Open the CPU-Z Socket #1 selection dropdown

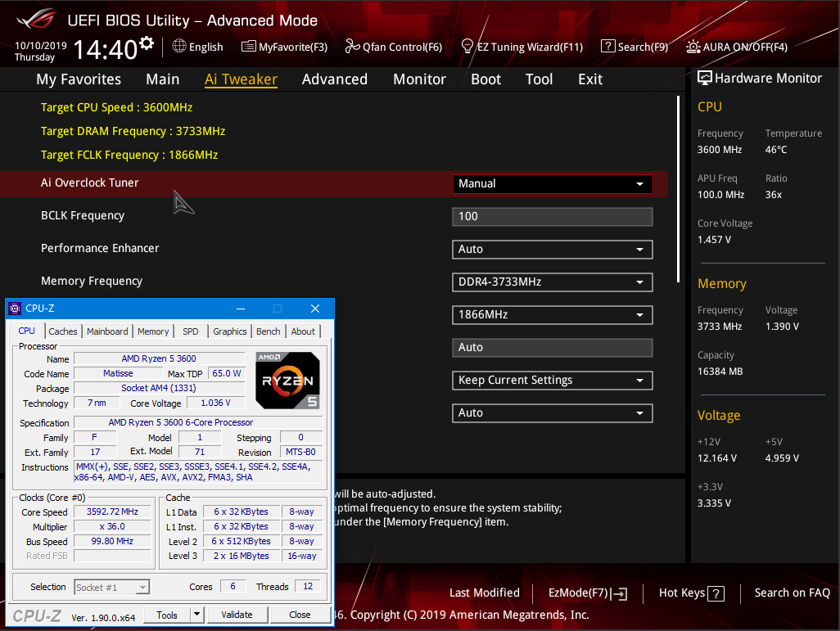coord(112,587)
